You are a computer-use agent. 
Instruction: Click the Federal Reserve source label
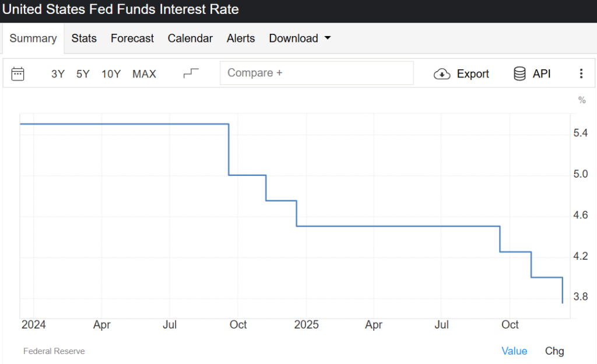tap(54, 351)
